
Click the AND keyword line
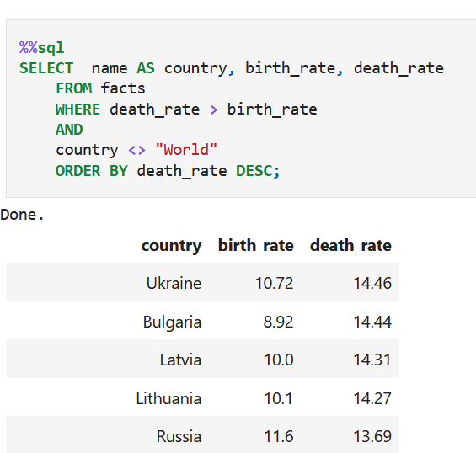click(69, 130)
